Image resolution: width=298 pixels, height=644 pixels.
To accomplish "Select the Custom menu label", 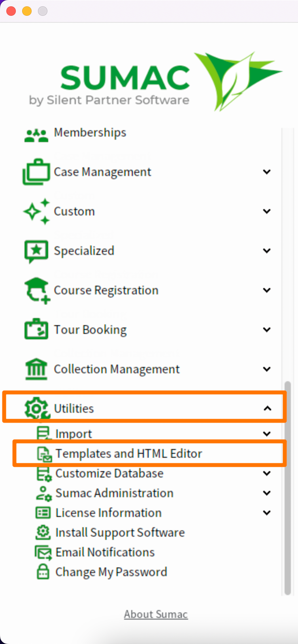I will pyautogui.click(x=74, y=212).
